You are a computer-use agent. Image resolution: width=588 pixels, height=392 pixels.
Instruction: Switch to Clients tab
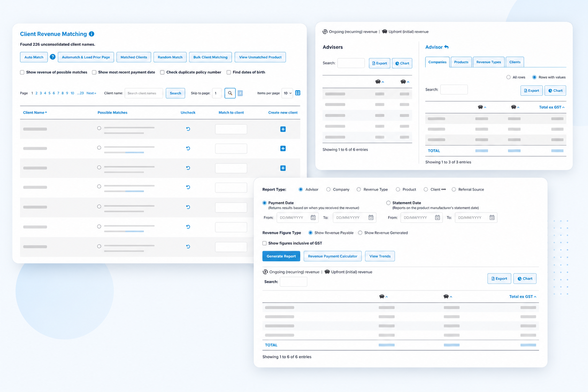515,62
